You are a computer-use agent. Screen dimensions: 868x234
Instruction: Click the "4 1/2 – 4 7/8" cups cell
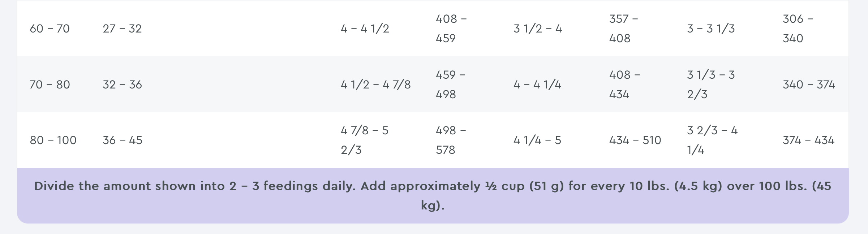point(376,84)
